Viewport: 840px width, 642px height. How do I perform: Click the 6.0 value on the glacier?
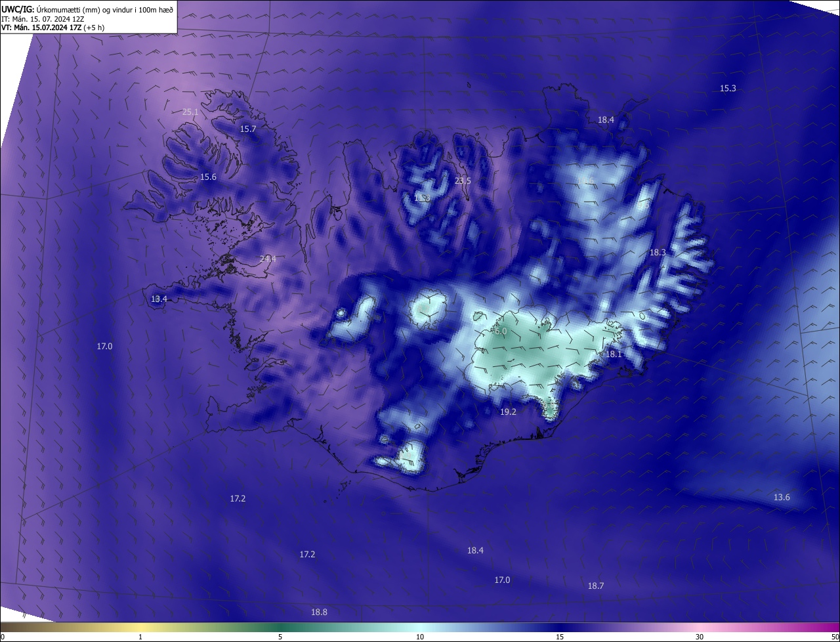(500, 332)
